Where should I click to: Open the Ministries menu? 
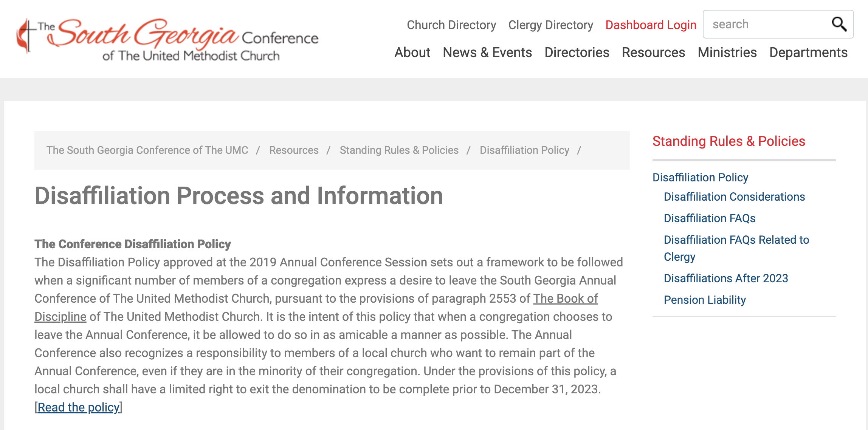(727, 53)
